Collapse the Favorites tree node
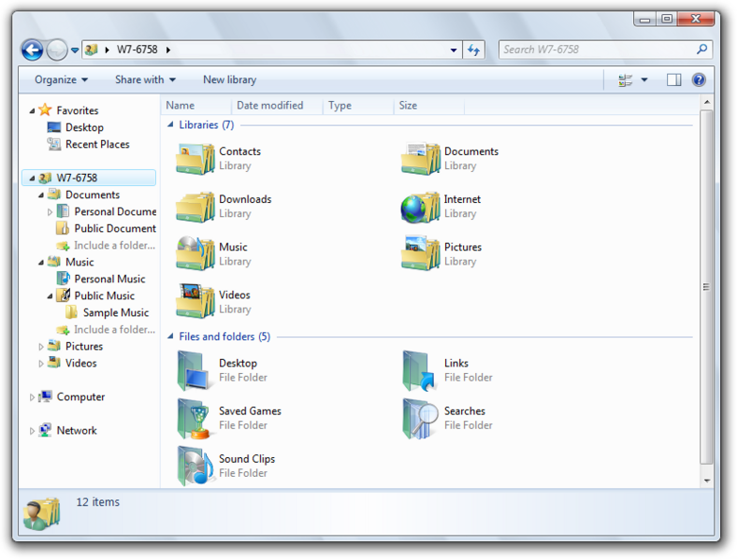The height and width of the screenshot is (560, 738). [32, 111]
